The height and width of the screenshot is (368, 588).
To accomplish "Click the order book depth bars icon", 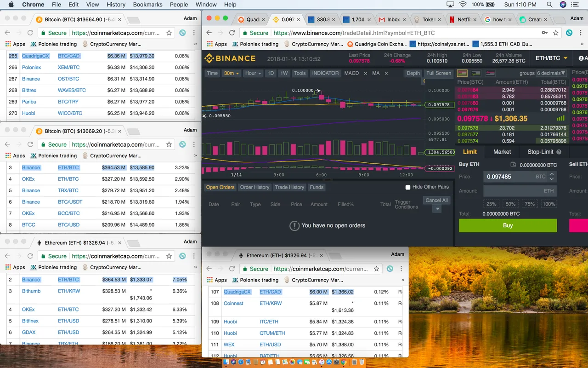I will [560, 118].
